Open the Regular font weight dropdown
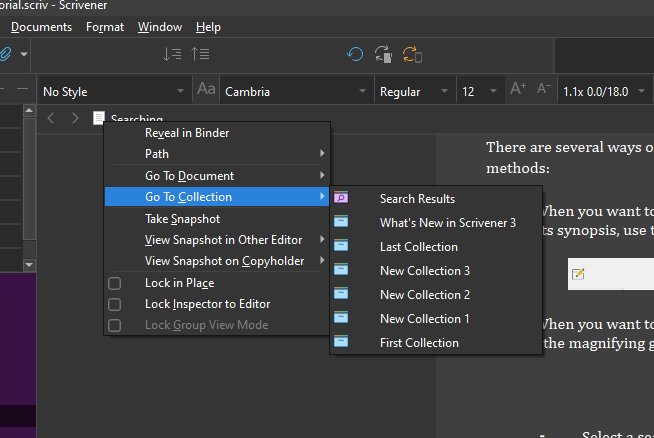 pyautogui.click(x=414, y=91)
